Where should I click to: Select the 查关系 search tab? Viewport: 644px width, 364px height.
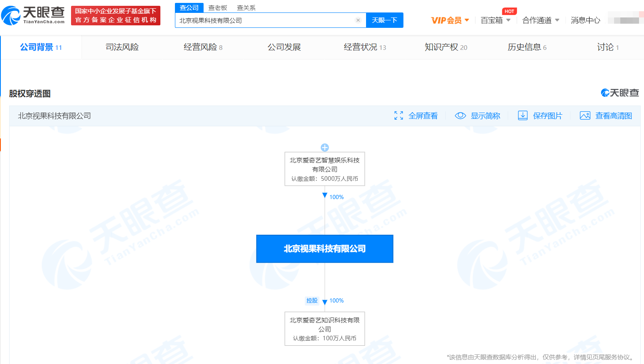pos(246,8)
